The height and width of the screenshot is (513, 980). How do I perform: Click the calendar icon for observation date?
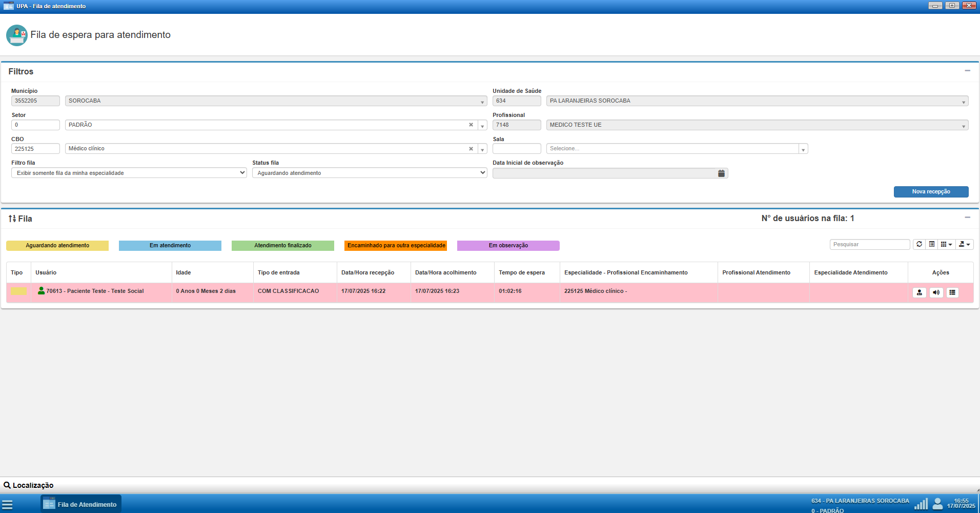[721, 173]
